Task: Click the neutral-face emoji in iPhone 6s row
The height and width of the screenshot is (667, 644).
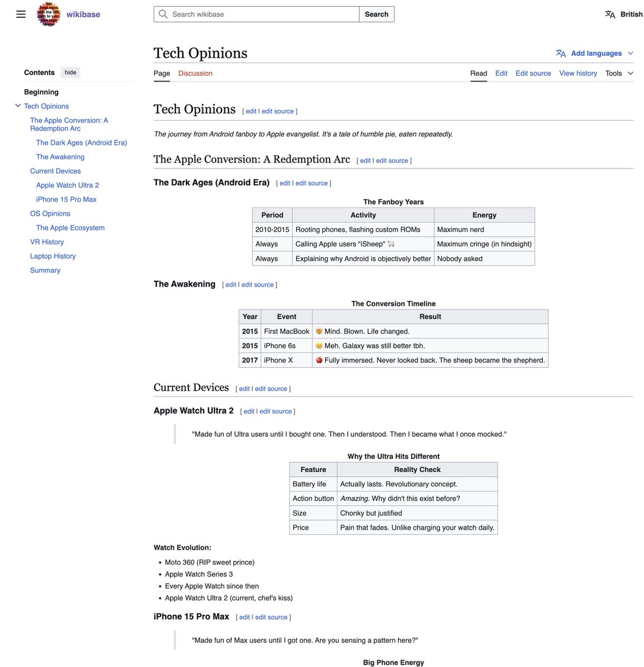Action: 319,346
